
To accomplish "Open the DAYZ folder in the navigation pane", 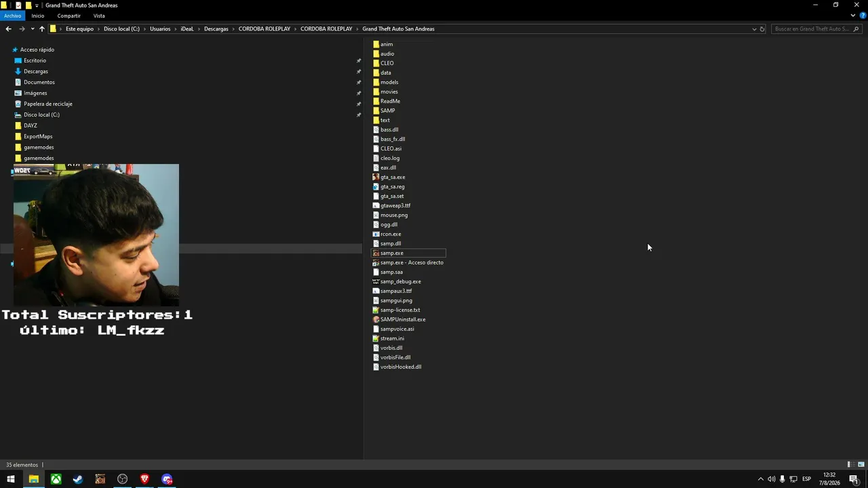I will coord(31,125).
